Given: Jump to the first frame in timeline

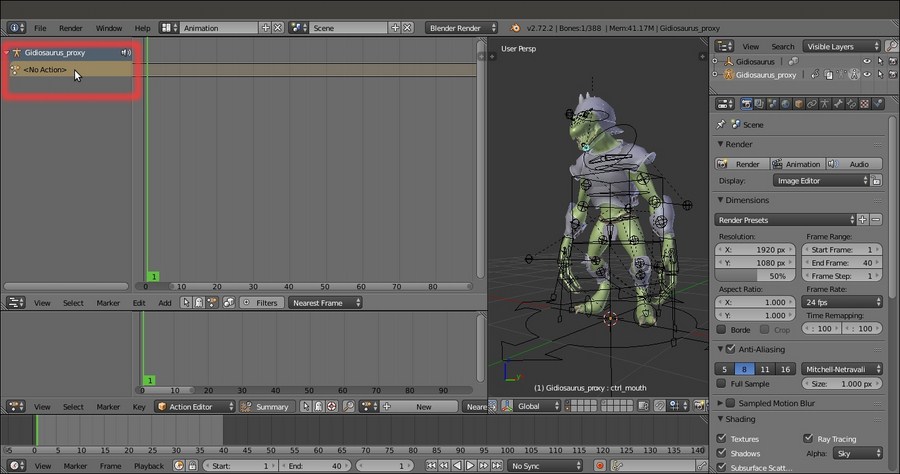Looking at the screenshot, I should click(x=431, y=465).
